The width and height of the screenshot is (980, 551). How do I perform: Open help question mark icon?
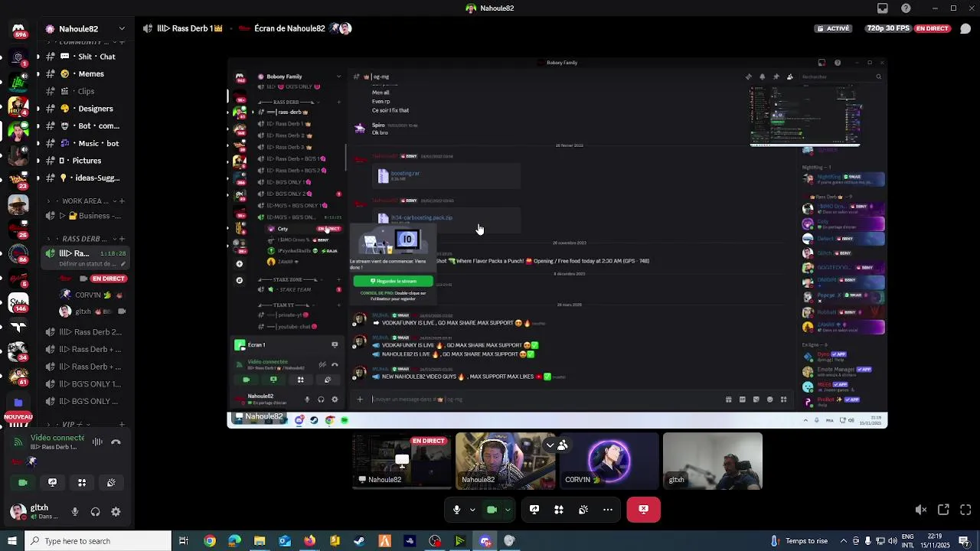(x=906, y=8)
